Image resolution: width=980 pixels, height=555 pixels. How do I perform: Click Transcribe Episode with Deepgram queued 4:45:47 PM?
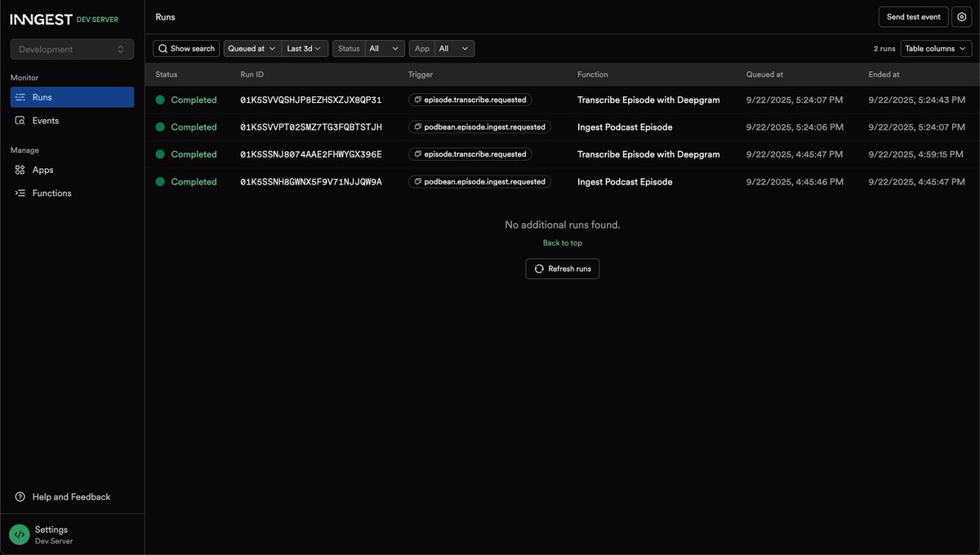point(648,154)
